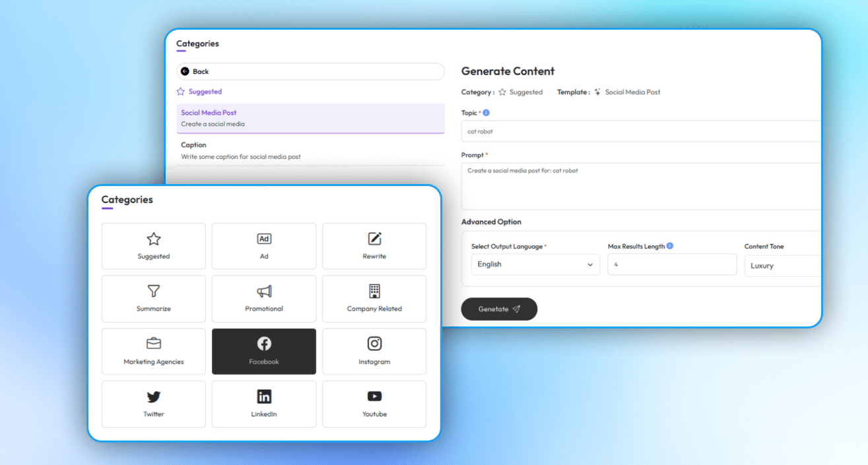The width and height of the screenshot is (868, 465).
Task: Choose the Instagram category tile
Action: (374, 352)
